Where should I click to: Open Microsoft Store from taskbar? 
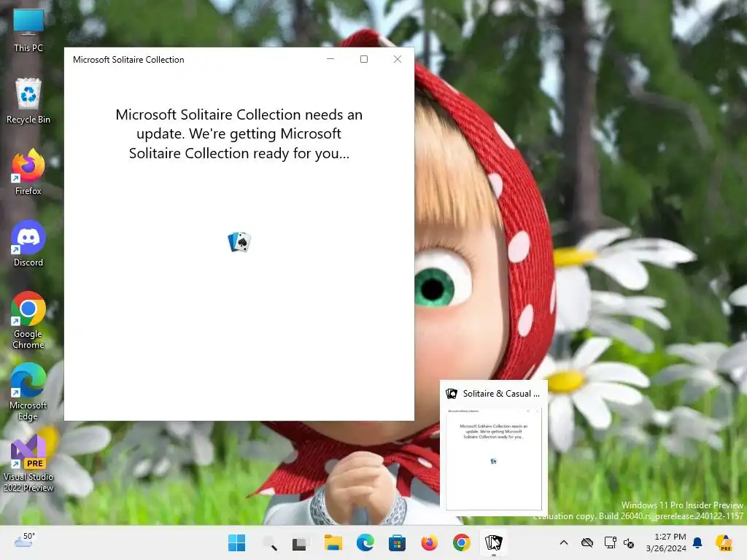click(397, 542)
